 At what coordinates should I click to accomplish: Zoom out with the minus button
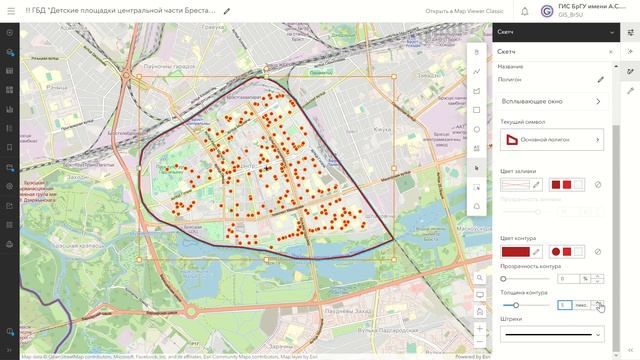480,342
